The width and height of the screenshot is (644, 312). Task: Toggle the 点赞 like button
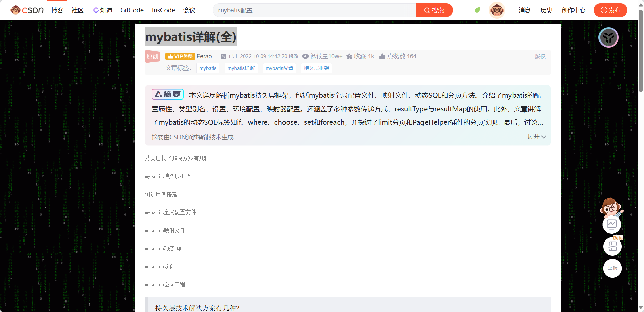(x=382, y=56)
